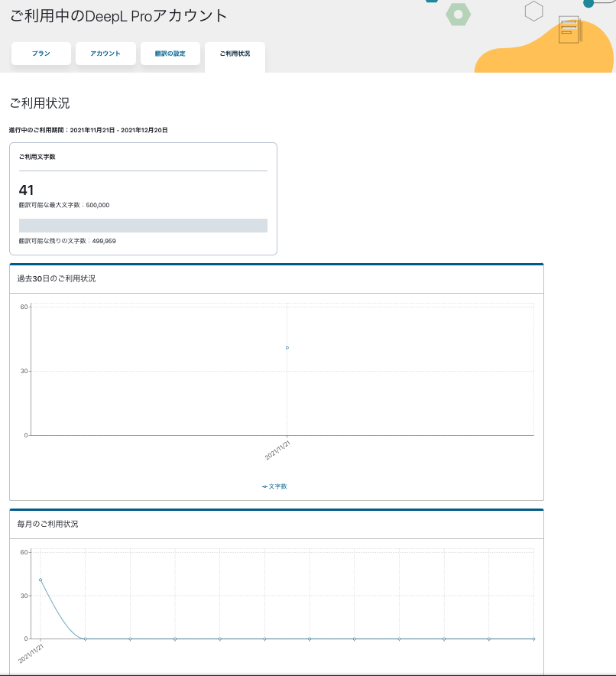
Task: Click the usage count 41
Action: pyautogui.click(x=26, y=190)
